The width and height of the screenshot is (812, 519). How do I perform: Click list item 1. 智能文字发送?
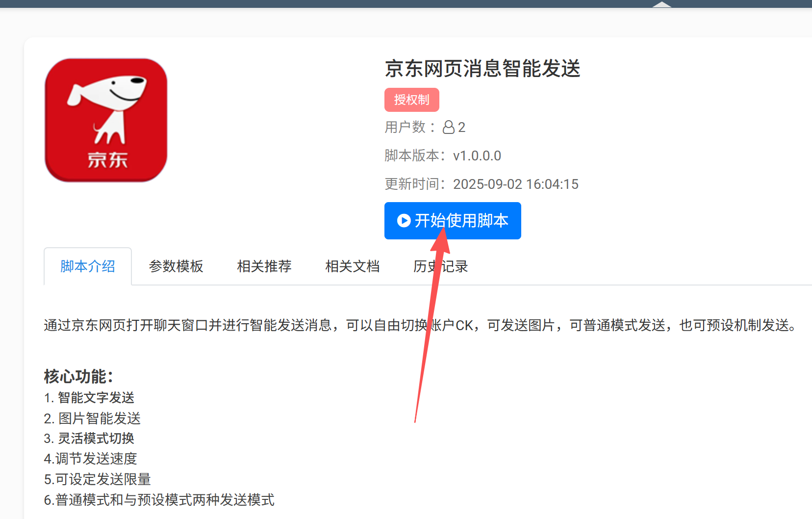(x=89, y=398)
